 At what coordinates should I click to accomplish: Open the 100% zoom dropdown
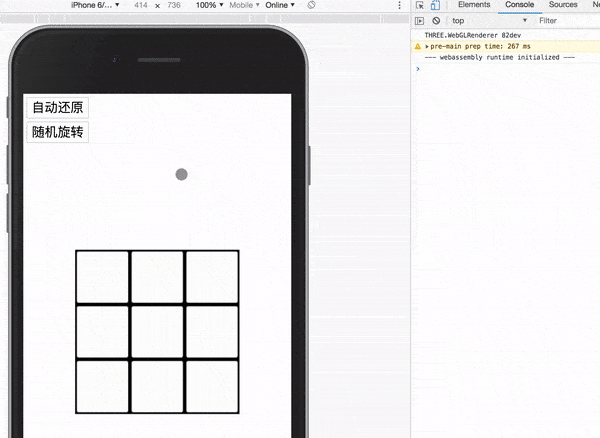210,5
